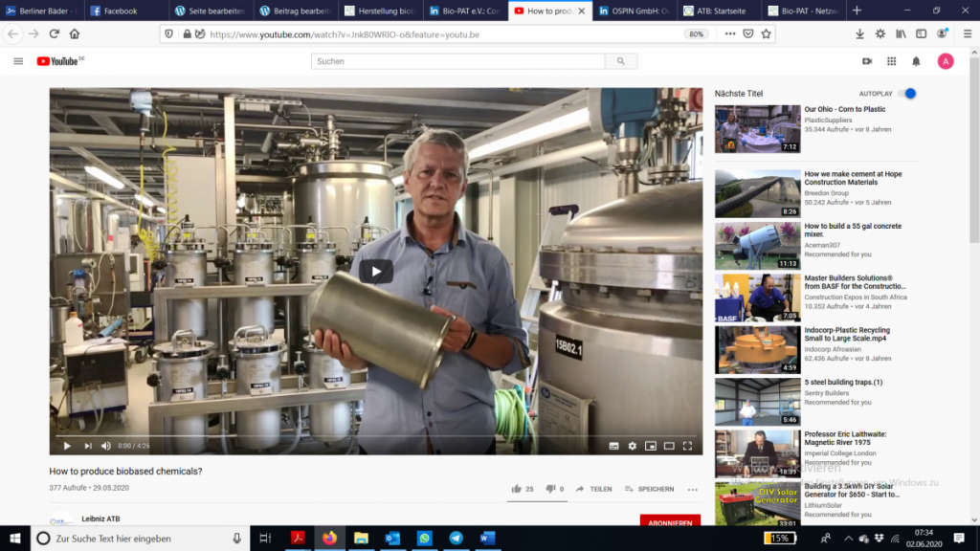Open the YouTube apps grid

[x=891, y=60]
